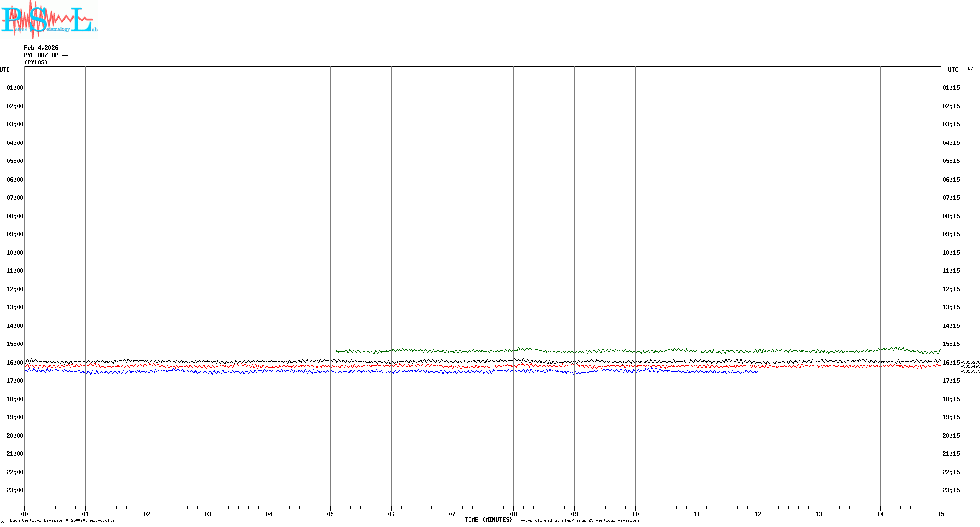Click the 16:15 label on right axis

pos(951,363)
